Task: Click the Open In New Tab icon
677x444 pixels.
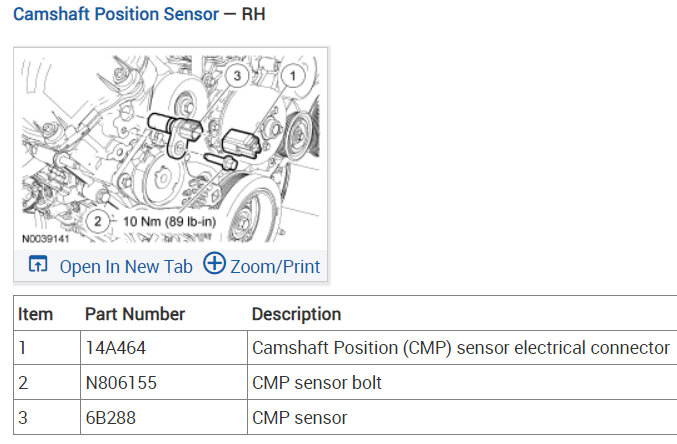Action: coord(38,265)
